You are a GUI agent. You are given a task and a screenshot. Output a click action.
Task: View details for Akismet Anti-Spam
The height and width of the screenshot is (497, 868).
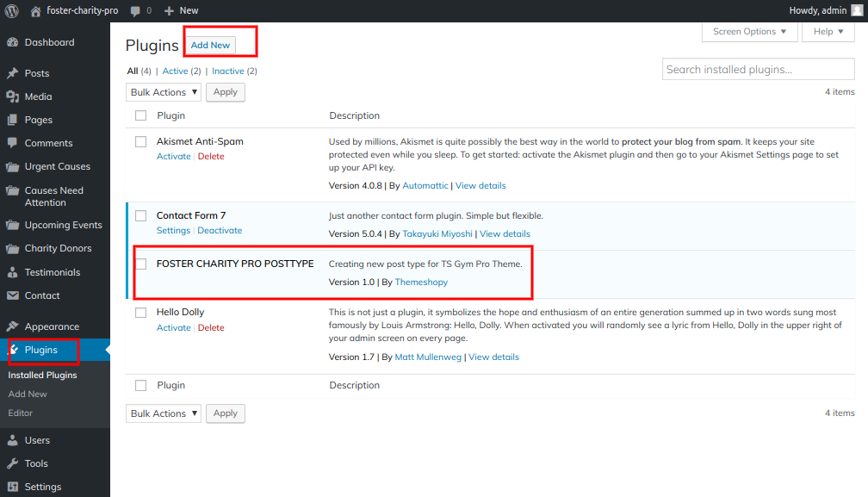480,185
